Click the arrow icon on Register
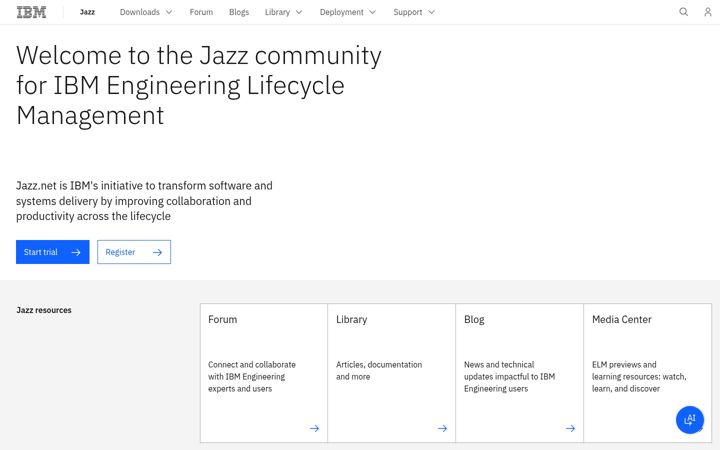Viewport: 720px width, 450px height. pyautogui.click(x=158, y=252)
